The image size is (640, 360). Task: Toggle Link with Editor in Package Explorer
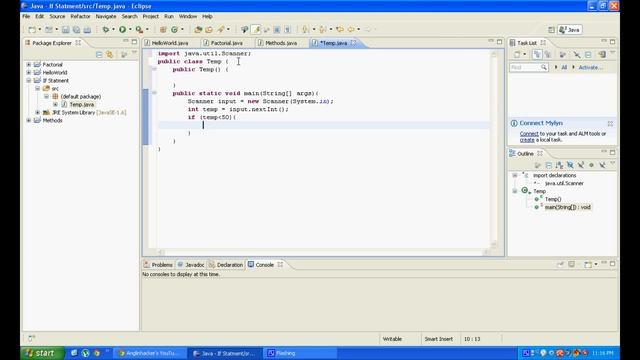click(109, 54)
